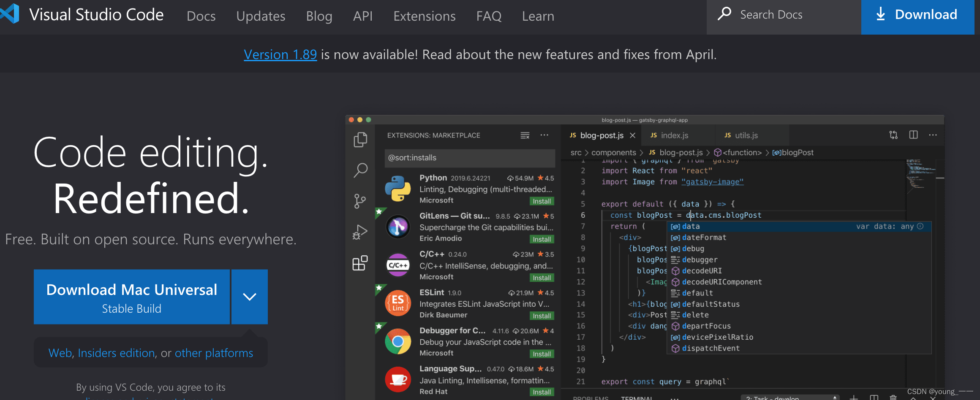
Task: Click the Debugger for Chrome icon
Action: [x=398, y=341]
